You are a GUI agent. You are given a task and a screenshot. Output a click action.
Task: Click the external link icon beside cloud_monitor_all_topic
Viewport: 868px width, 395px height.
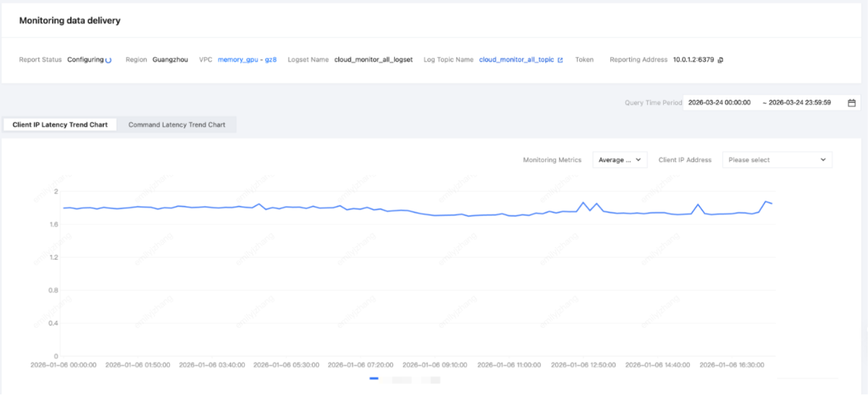coord(560,60)
